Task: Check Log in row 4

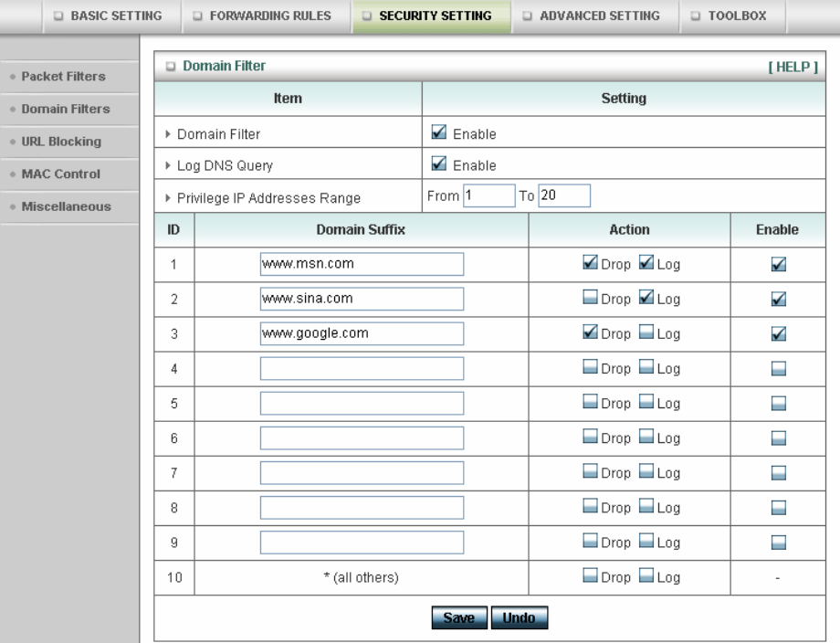Action: (x=646, y=366)
